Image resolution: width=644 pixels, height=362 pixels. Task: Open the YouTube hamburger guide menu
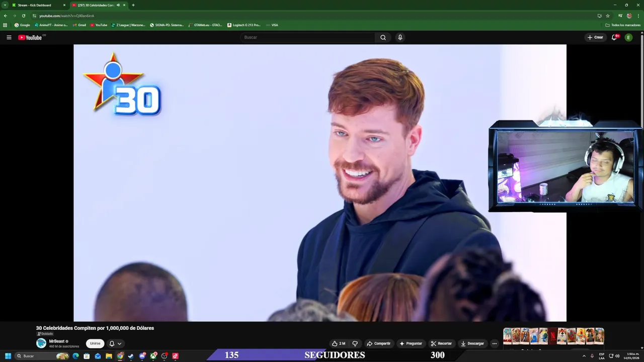tap(9, 37)
